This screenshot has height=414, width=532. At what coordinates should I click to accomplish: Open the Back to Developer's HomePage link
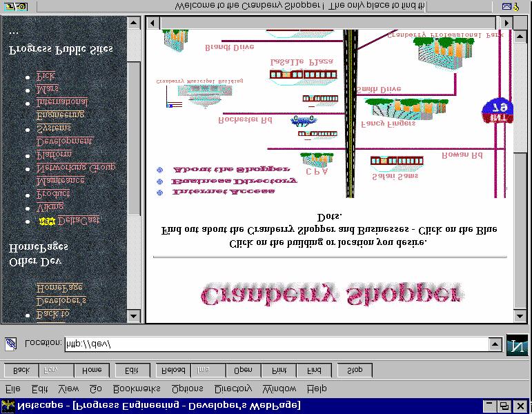[x=61, y=301]
